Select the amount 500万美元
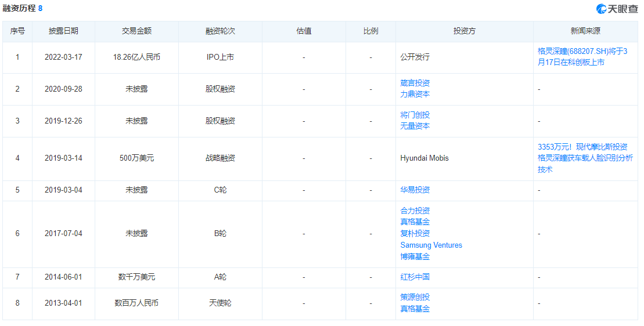644x326 pixels. (x=137, y=158)
